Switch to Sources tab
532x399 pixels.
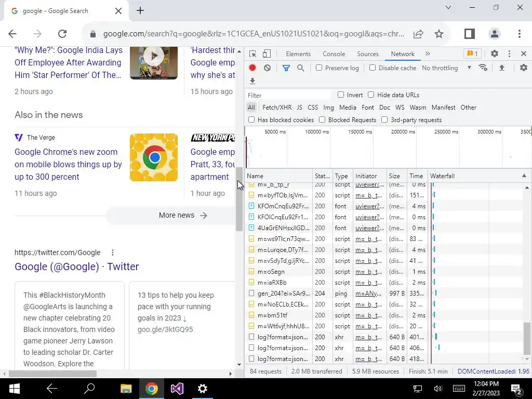click(367, 54)
